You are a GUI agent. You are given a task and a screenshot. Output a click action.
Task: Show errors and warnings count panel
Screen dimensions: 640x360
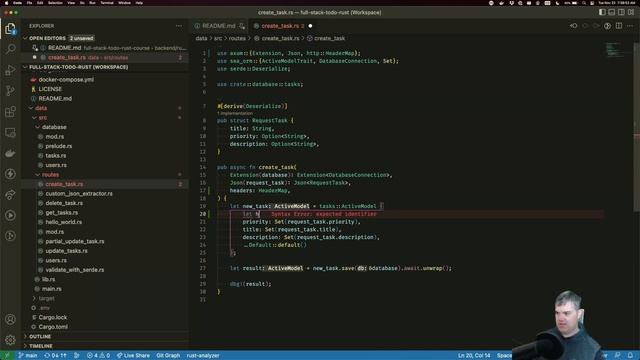coord(98,356)
